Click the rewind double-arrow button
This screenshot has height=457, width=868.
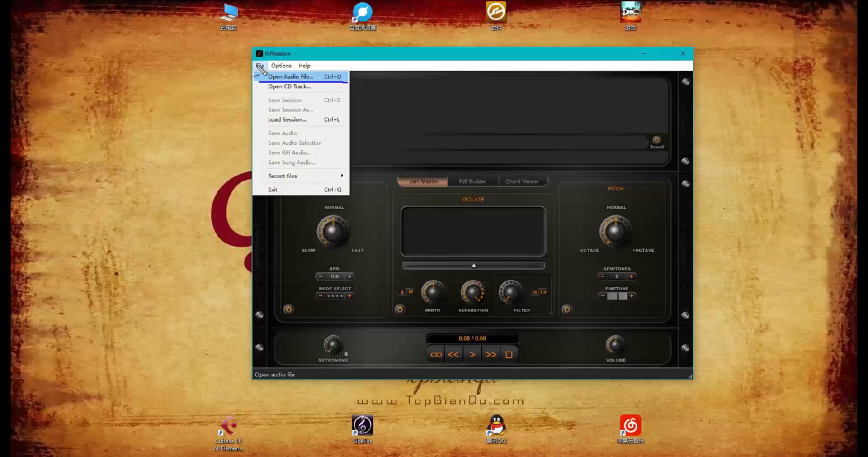tap(453, 355)
